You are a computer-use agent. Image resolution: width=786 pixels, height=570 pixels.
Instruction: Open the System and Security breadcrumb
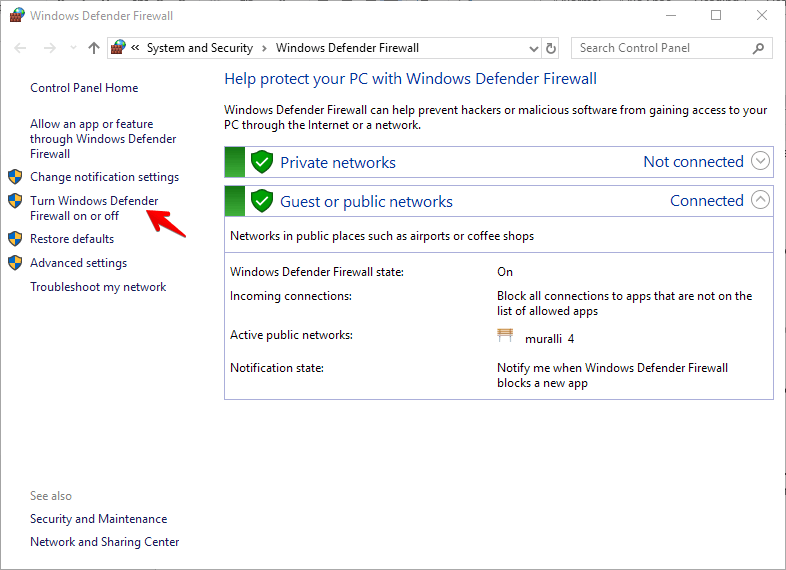click(x=200, y=48)
